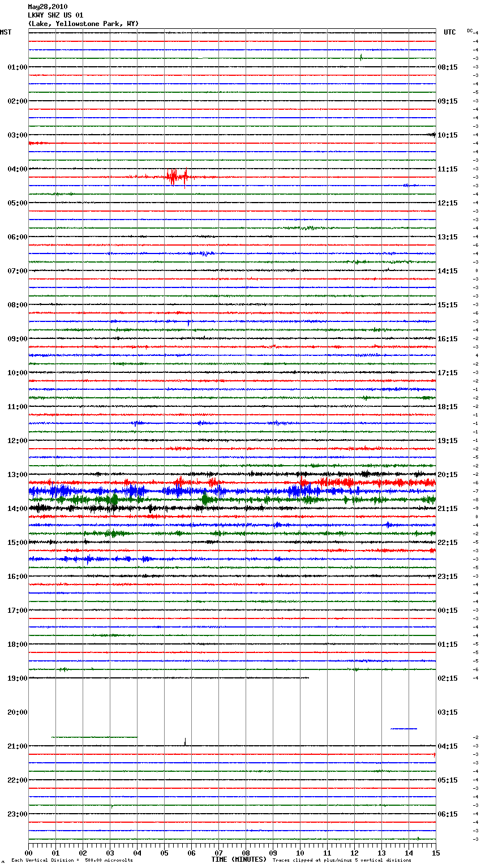Click the end of the truncated 19:00 black trace
The height and width of the screenshot is (868, 481).
(x=308, y=678)
